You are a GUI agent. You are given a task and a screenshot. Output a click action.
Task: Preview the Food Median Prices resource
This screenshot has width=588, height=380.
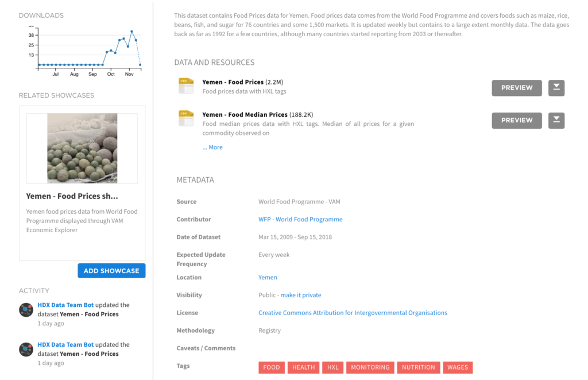517,121
